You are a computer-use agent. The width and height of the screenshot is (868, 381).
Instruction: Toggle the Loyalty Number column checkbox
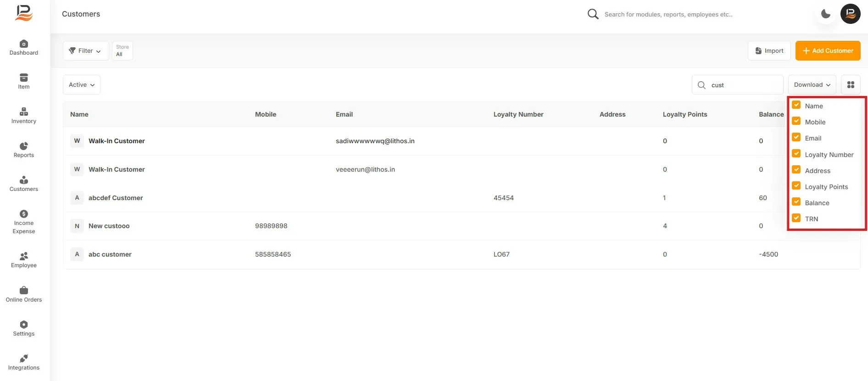click(x=796, y=154)
